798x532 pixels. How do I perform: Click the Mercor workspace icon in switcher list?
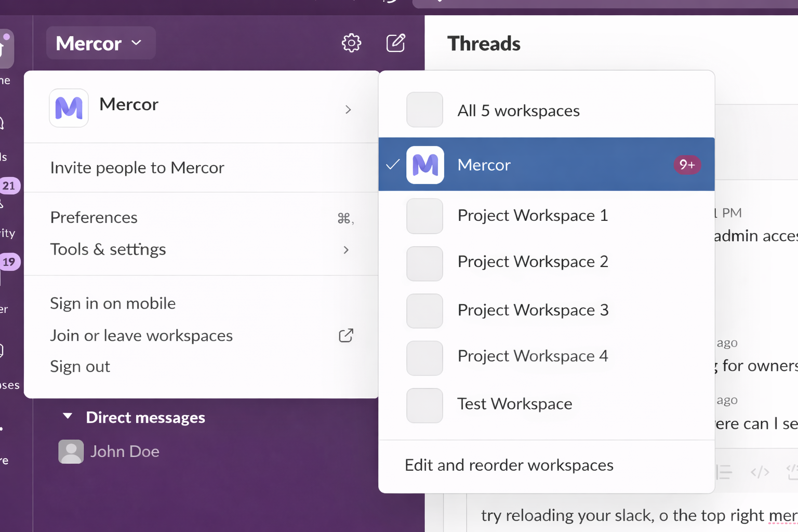pyautogui.click(x=425, y=165)
